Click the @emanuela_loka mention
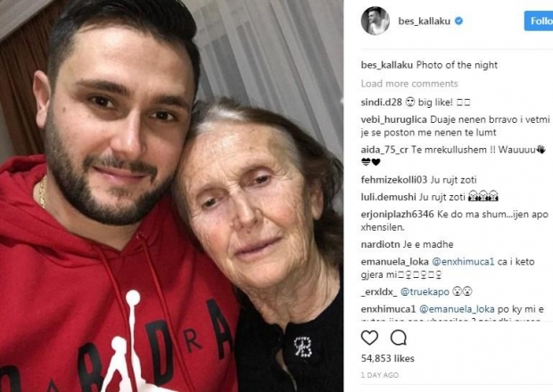 click(x=457, y=309)
